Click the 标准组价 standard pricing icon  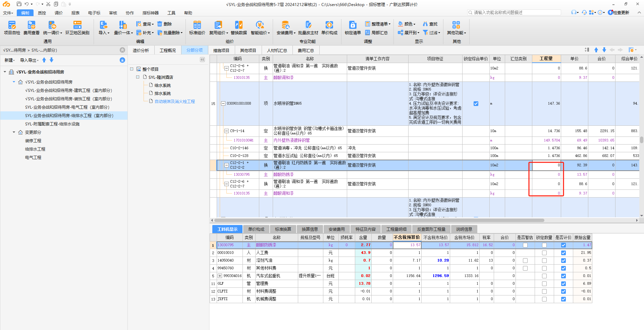click(197, 25)
